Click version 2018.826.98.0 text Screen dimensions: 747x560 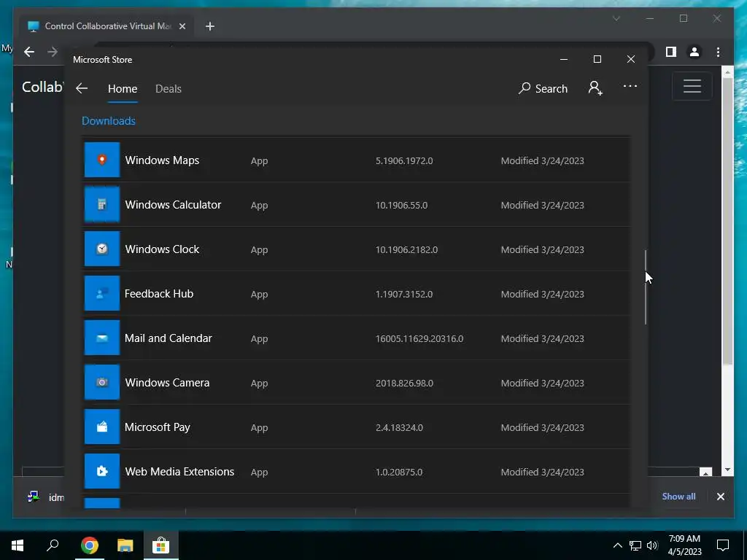(404, 384)
